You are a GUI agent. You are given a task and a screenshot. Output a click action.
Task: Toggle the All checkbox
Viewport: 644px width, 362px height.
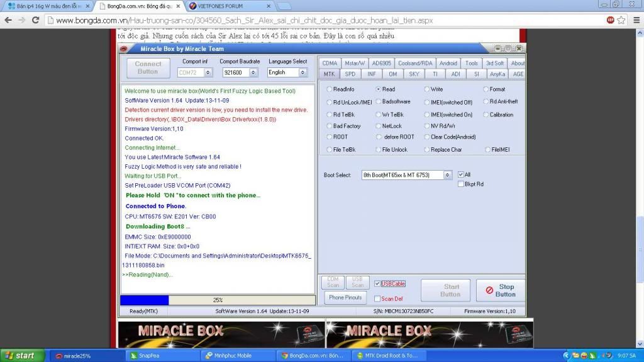click(461, 174)
